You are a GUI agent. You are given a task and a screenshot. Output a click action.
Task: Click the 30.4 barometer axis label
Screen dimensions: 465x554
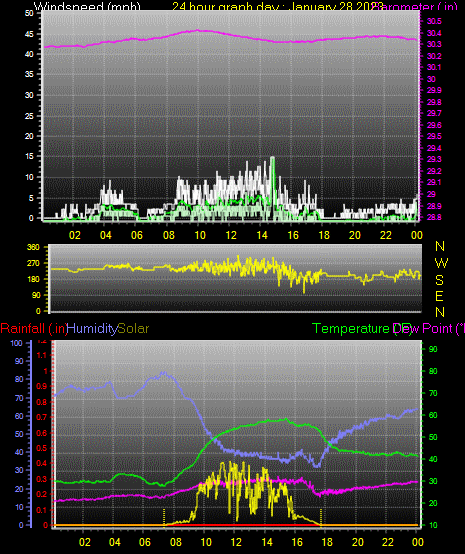434,33
